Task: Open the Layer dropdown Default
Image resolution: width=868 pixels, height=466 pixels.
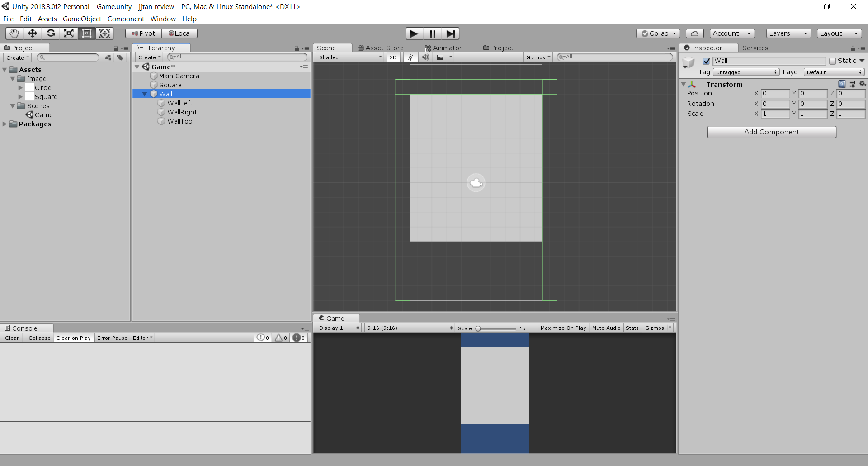Action: [x=834, y=72]
